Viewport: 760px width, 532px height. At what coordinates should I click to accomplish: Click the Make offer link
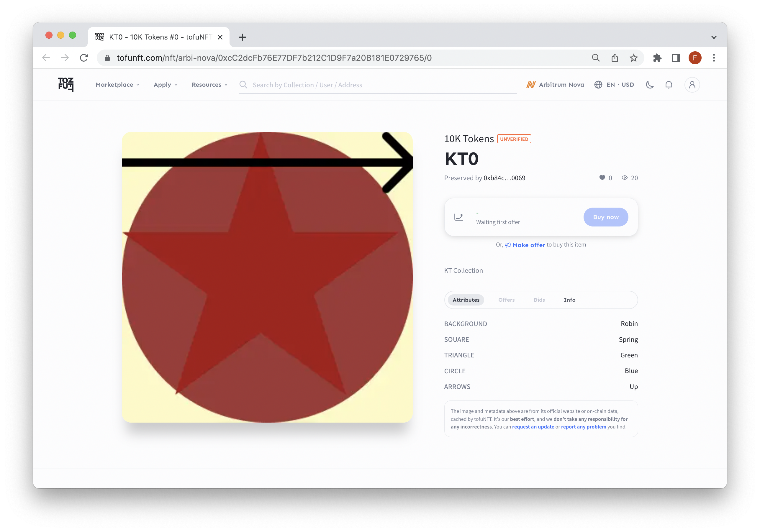528,245
